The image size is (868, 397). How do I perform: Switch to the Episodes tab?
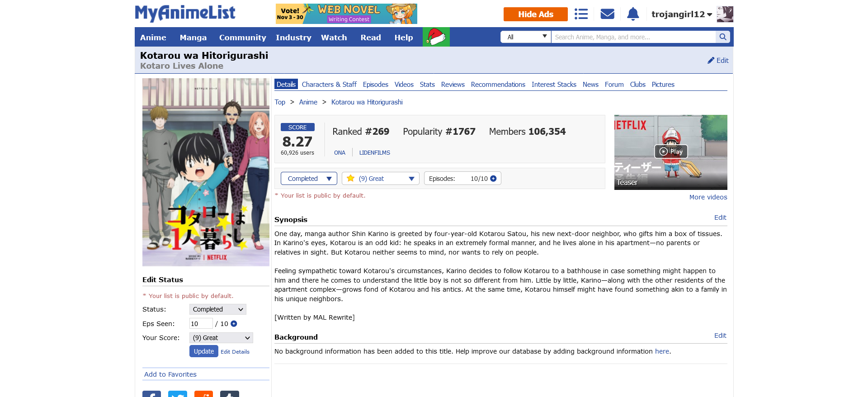point(376,85)
